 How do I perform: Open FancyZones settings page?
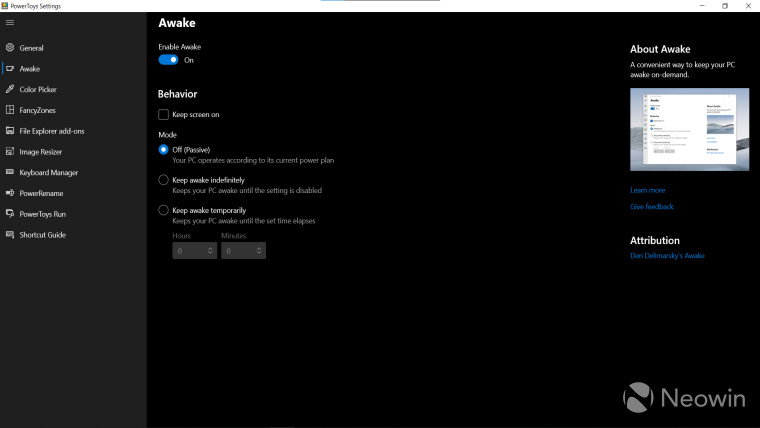73,111
